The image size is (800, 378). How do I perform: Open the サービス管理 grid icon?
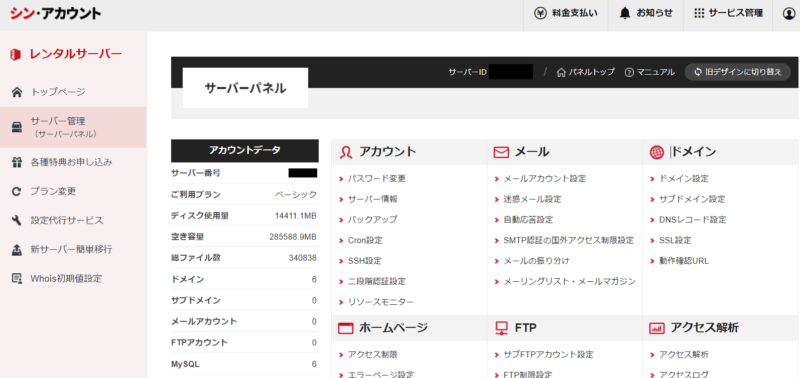[x=699, y=13]
